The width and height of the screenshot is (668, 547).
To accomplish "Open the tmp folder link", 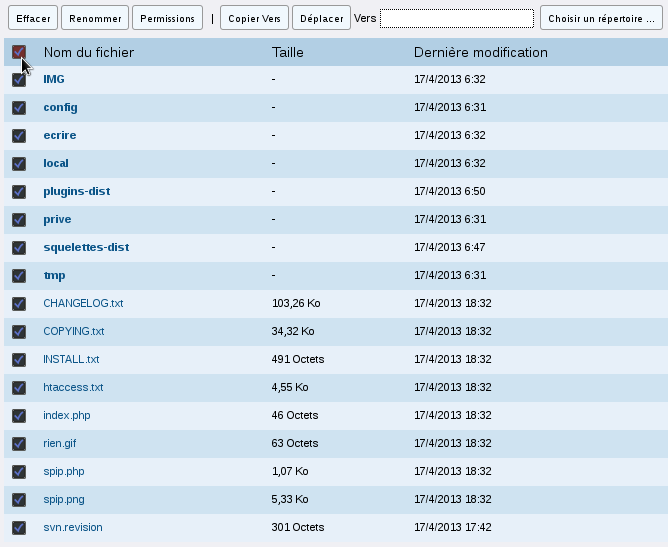I will pyautogui.click(x=54, y=276).
